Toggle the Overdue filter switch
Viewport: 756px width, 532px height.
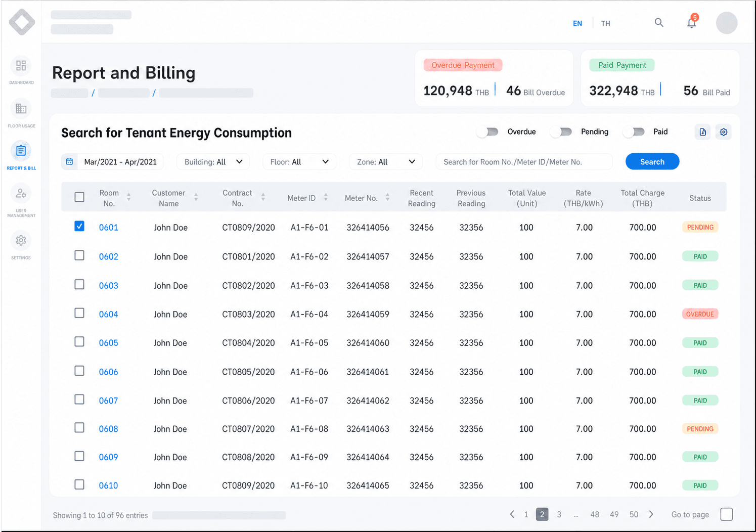pos(488,132)
